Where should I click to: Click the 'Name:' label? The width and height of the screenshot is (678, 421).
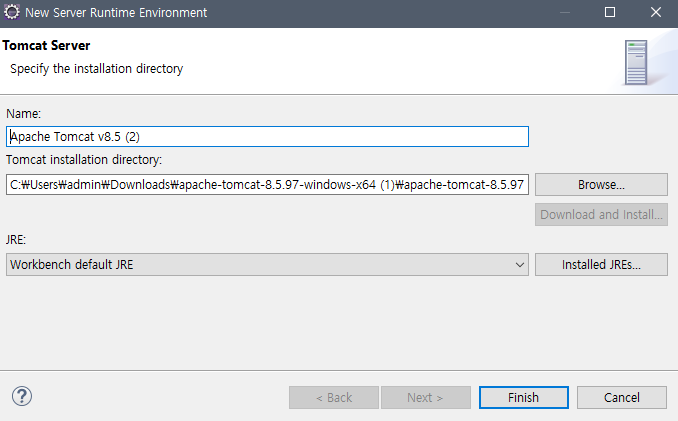pos(23,114)
